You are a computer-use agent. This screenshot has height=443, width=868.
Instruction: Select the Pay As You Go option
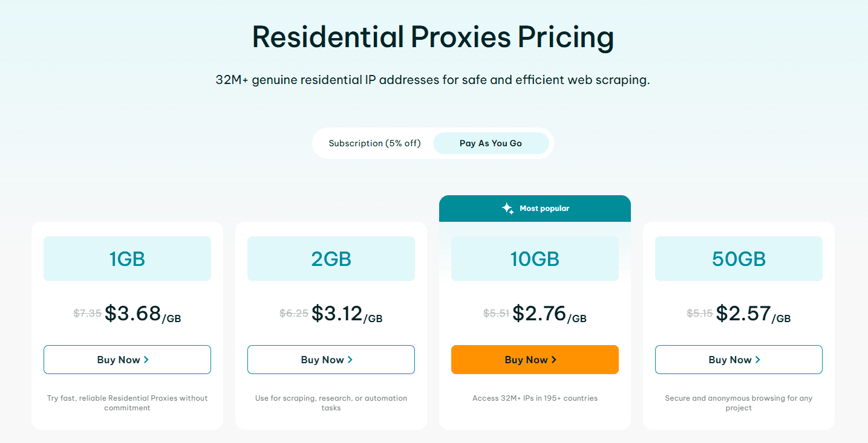tap(491, 143)
